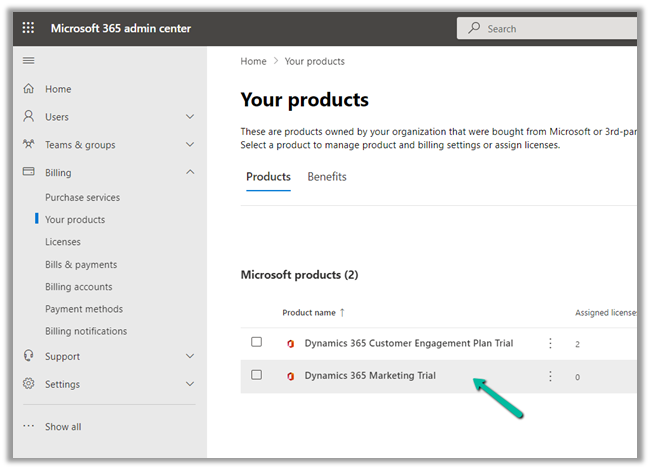Image resolution: width=650 pixels, height=470 pixels.
Task: Open the app launcher waffle icon
Action: (28, 28)
